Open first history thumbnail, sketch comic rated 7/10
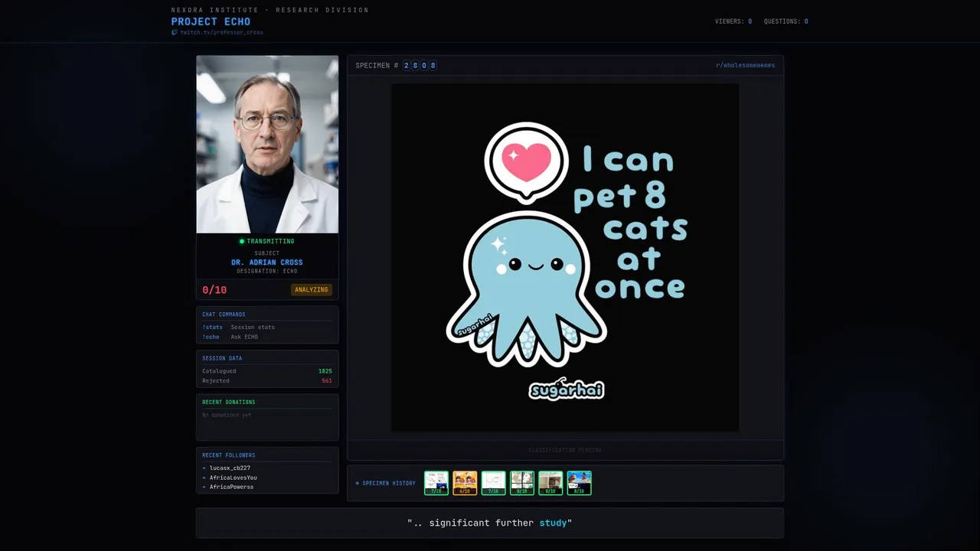Viewport: 980px width, 551px height. point(436,483)
